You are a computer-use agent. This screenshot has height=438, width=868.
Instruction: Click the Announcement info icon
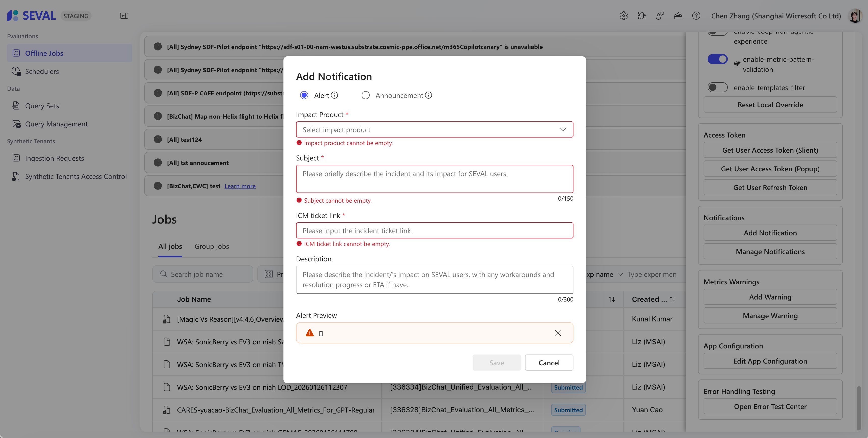click(428, 95)
